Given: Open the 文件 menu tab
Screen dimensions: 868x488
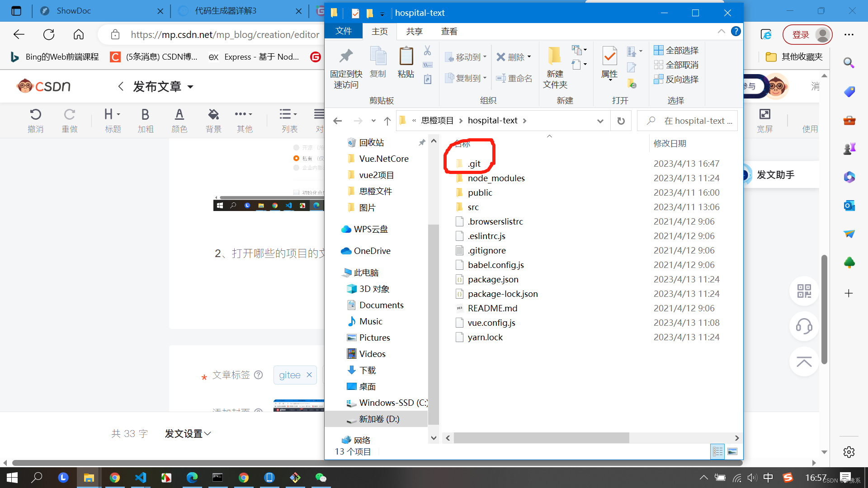Looking at the screenshot, I should (x=344, y=31).
